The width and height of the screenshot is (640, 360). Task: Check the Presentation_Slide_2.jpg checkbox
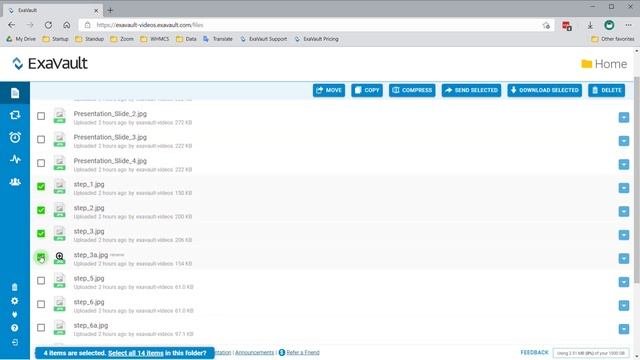coord(41,116)
